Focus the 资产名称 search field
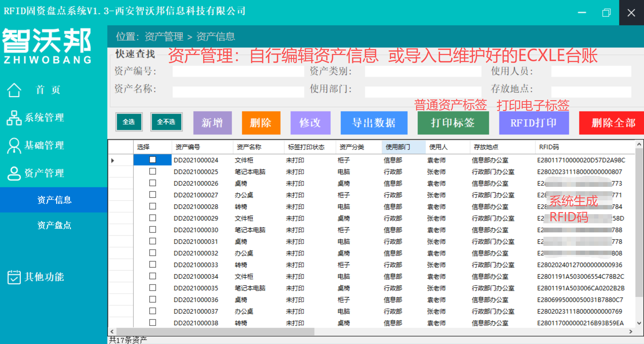644x344 pixels. tap(238, 92)
